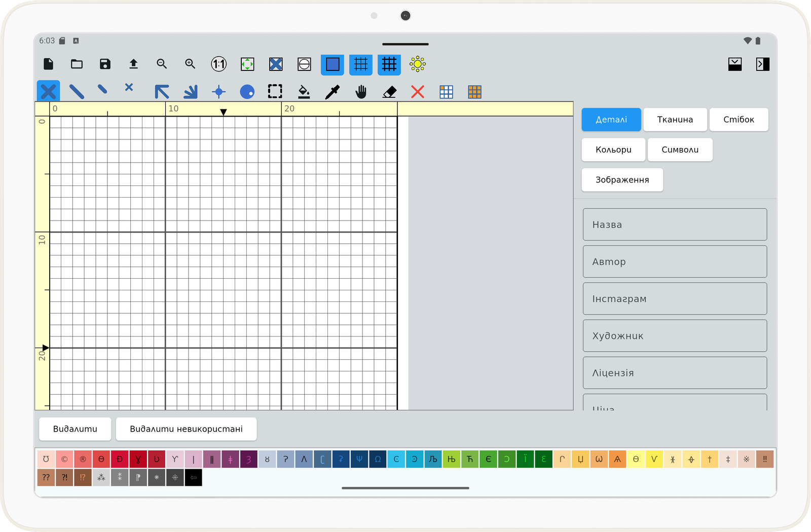Image resolution: width=811 pixels, height=532 pixels.
Task: Click the triangle marker on the top ruler
Action: [x=224, y=112]
